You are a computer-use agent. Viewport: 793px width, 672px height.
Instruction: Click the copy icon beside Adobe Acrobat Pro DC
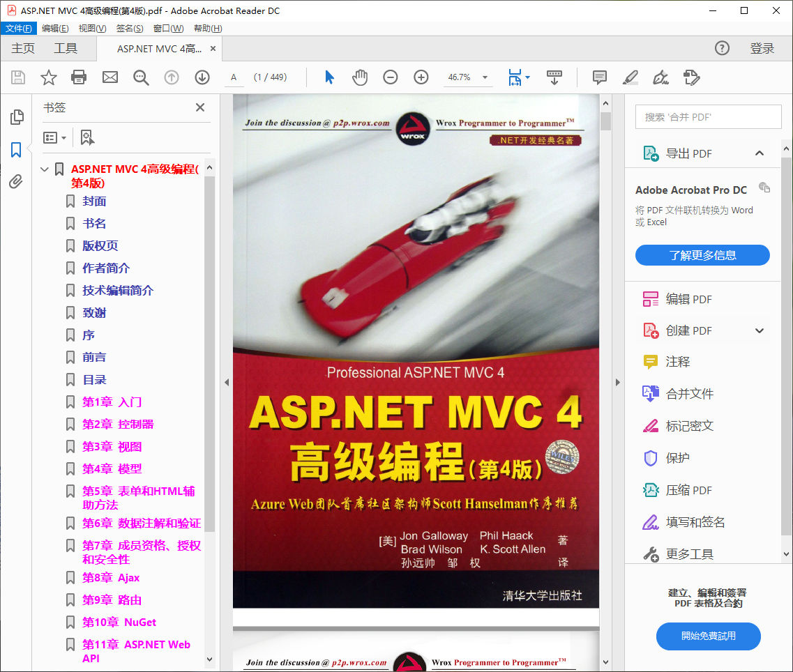764,188
